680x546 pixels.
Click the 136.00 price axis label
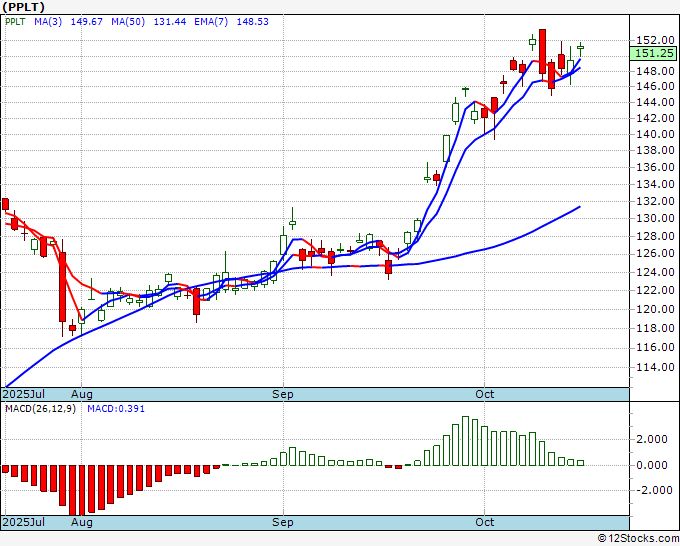tap(655, 167)
